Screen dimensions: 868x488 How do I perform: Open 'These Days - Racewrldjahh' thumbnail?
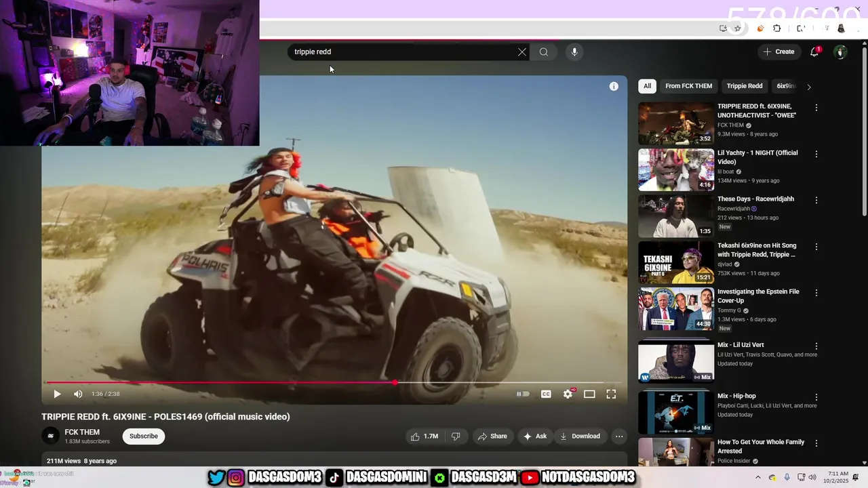point(676,216)
